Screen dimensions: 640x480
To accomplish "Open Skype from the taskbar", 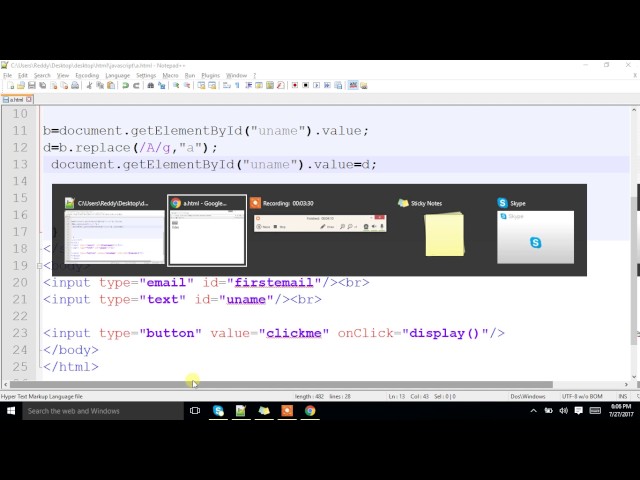I will (218, 411).
